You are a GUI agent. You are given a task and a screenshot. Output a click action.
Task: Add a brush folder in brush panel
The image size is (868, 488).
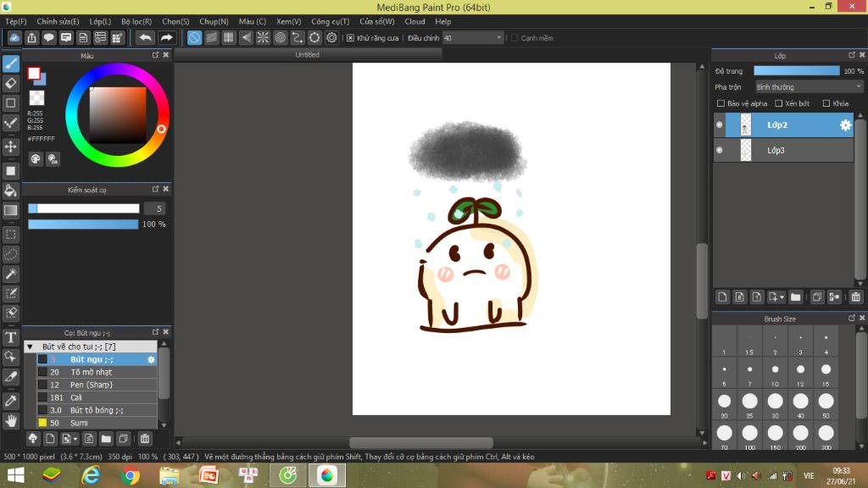106,439
